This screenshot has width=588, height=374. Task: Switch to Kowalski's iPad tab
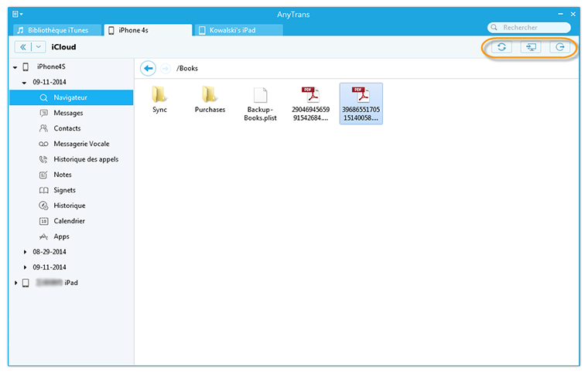pos(239,30)
